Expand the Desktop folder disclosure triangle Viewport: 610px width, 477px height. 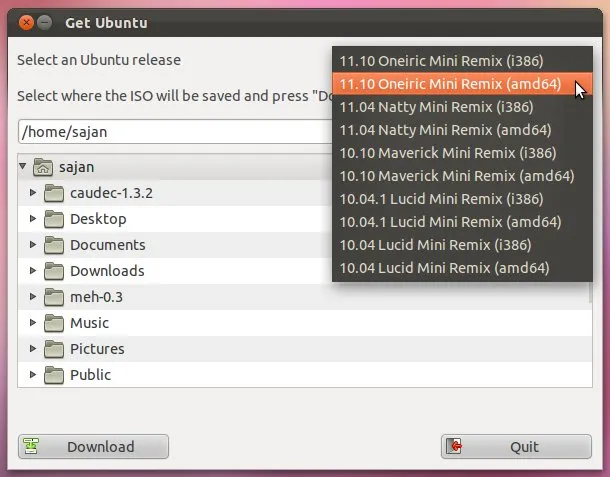[34, 219]
